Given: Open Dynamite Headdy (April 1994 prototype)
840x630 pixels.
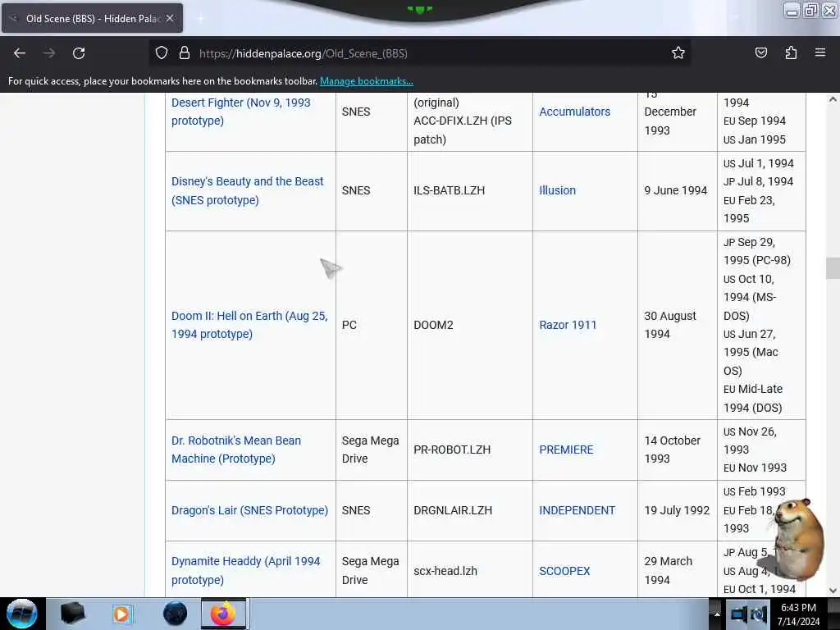Looking at the screenshot, I should [x=245, y=571].
